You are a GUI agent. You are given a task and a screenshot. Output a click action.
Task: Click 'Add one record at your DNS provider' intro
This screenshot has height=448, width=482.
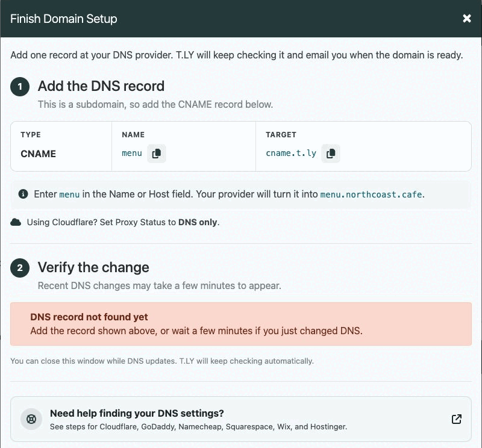coord(236,55)
